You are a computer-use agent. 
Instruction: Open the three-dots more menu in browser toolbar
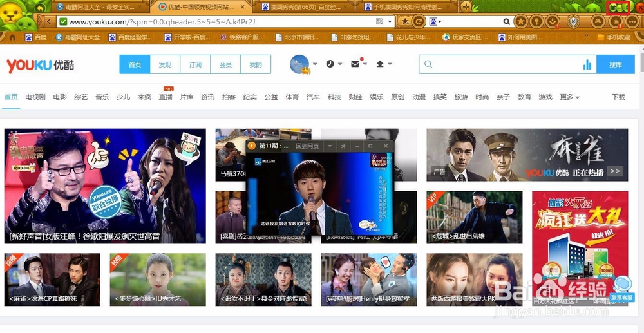coord(632,21)
